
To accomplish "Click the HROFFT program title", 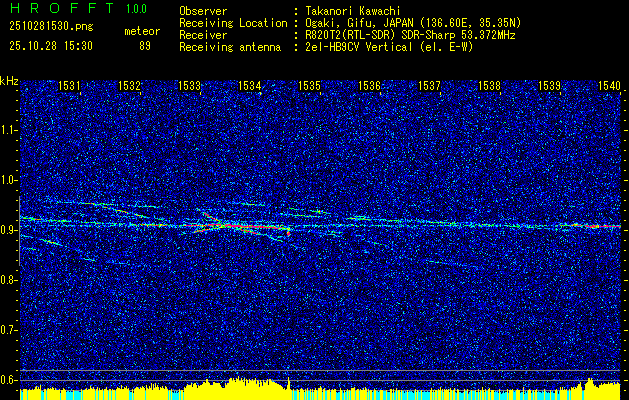I will [x=62, y=8].
